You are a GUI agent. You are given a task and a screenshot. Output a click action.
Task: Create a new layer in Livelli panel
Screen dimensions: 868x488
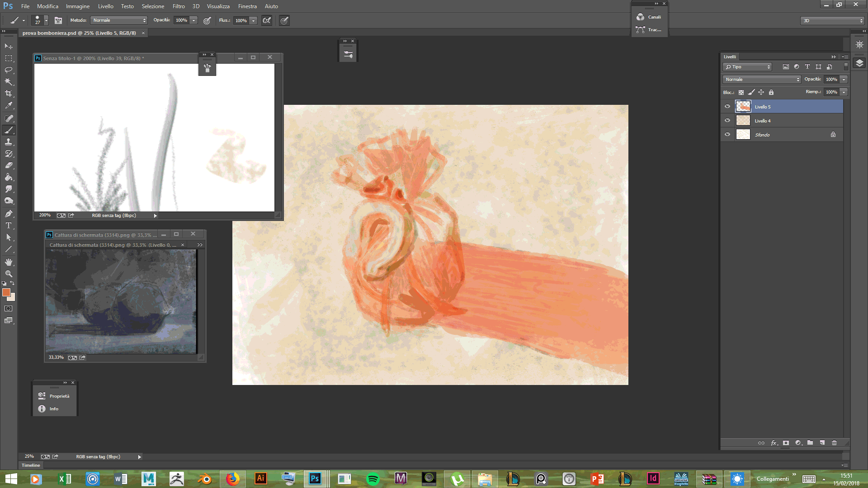click(822, 443)
